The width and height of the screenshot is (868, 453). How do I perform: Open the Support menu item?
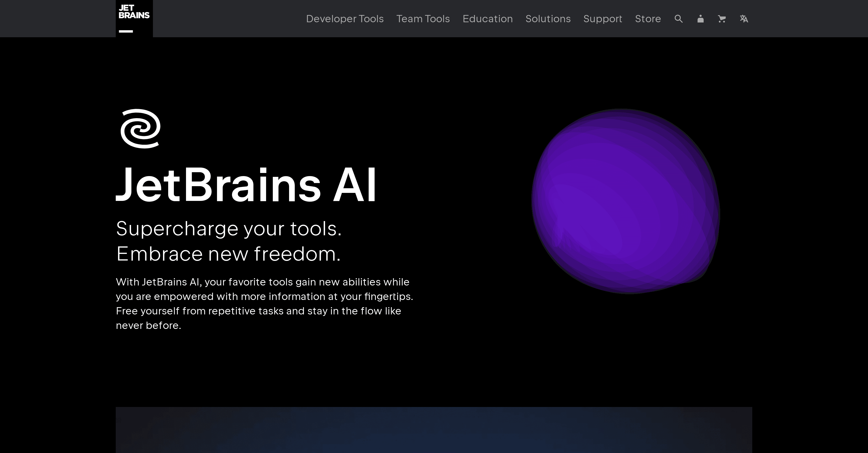(x=603, y=19)
